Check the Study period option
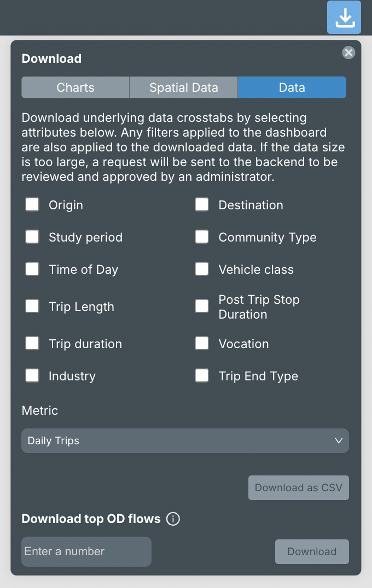This screenshot has height=588, width=372. coord(32,237)
